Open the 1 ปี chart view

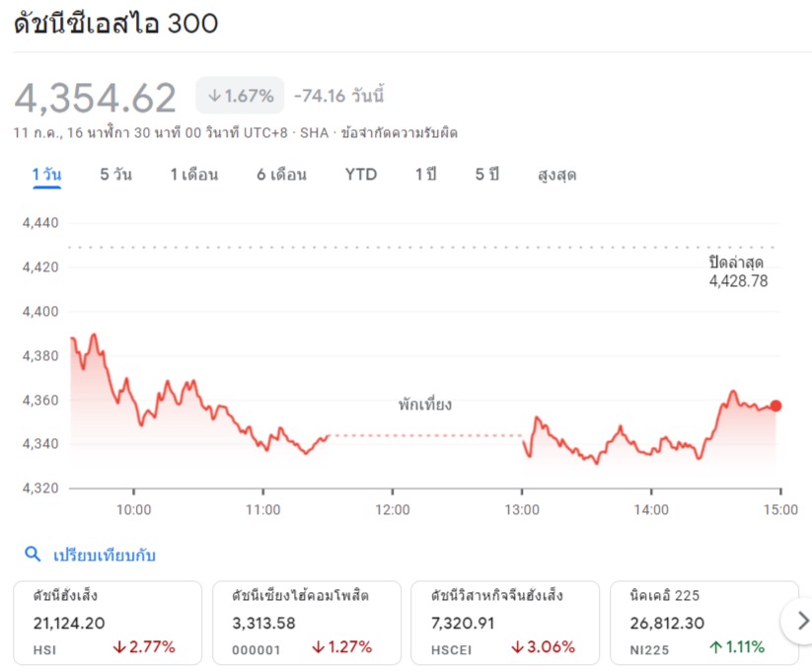[x=425, y=175]
